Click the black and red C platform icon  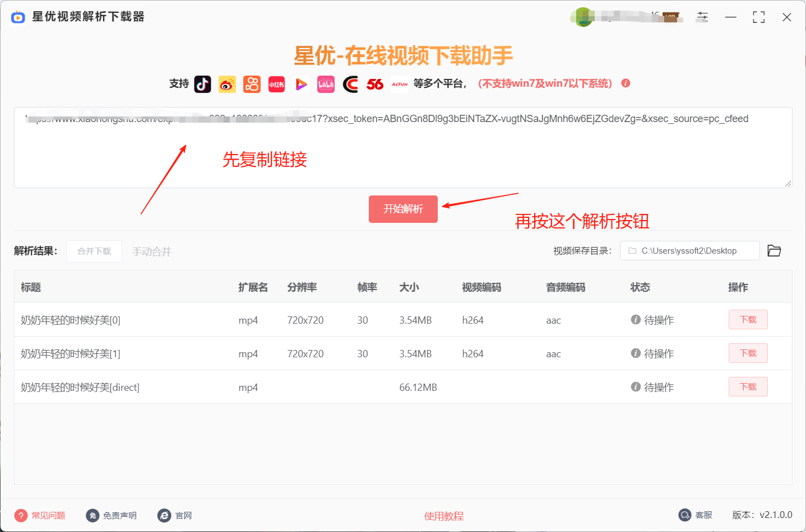coord(350,84)
